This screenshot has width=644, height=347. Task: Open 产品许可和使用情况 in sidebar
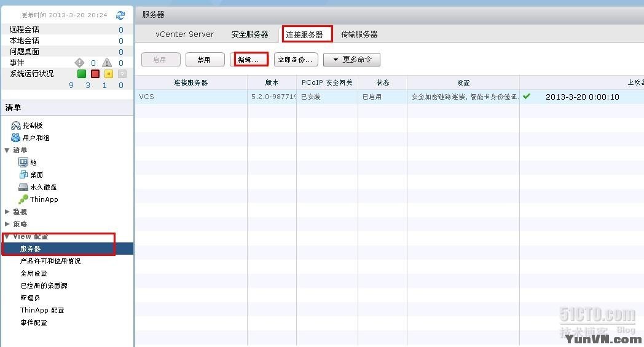50,261
